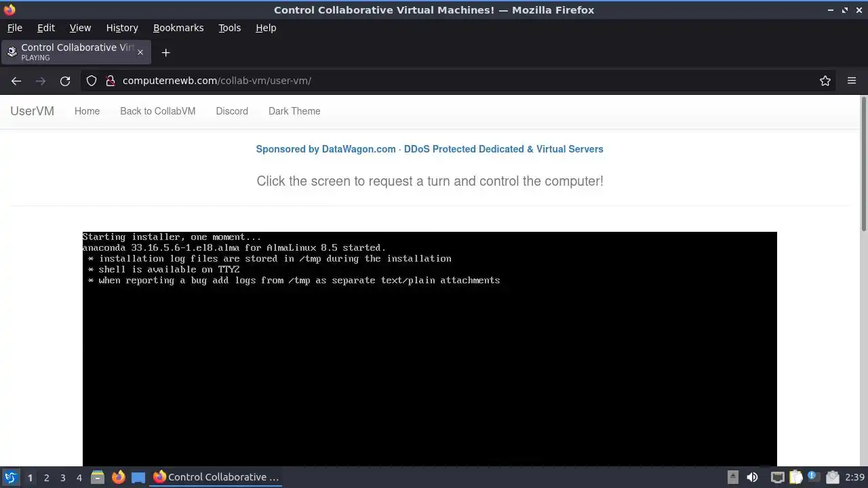Click the site security padlock icon

110,81
